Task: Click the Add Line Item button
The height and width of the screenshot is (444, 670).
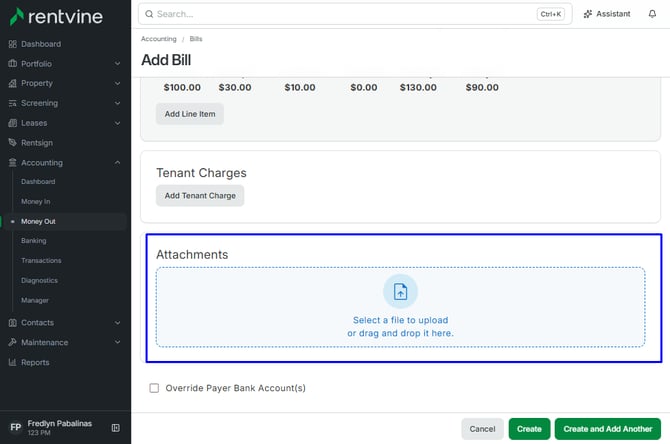Action: pos(190,114)
